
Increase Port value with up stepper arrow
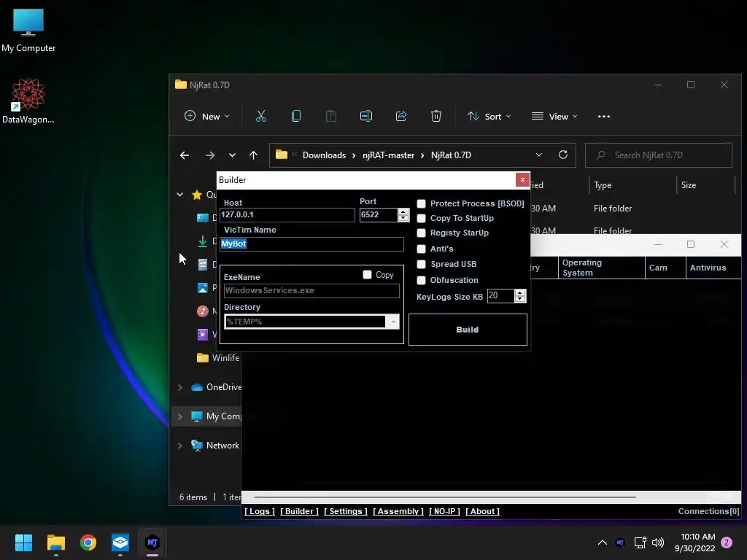tap(403, 211)
